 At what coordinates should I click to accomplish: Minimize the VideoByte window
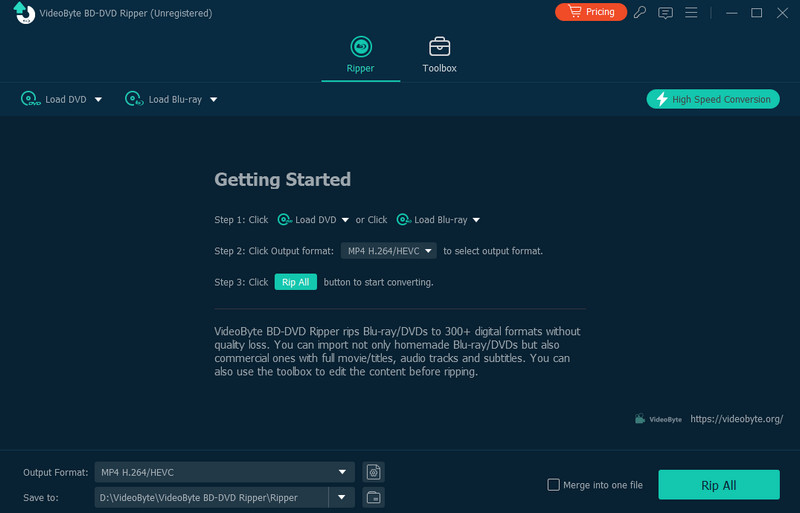coord(732,13)
